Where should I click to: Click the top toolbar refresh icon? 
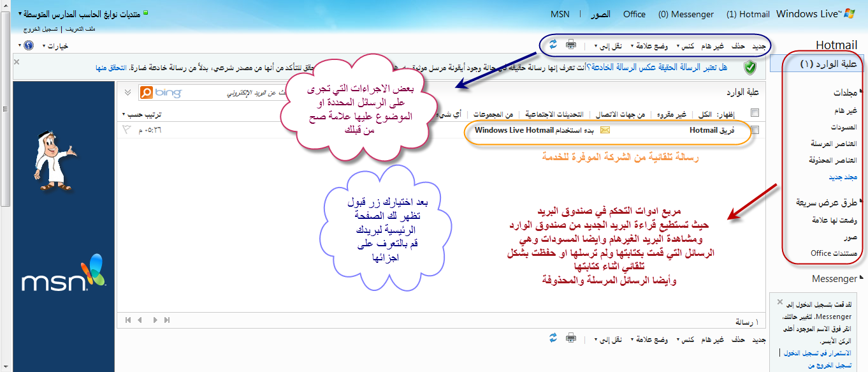point(553,44)
